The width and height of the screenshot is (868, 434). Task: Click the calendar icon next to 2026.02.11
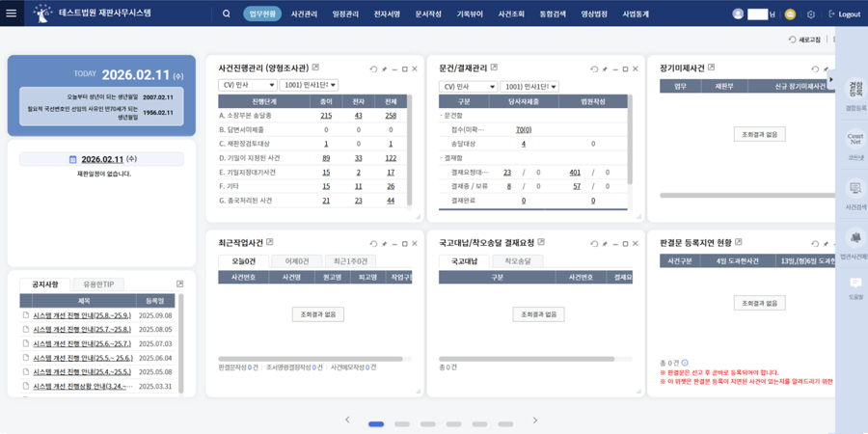[x=73, y=159]
